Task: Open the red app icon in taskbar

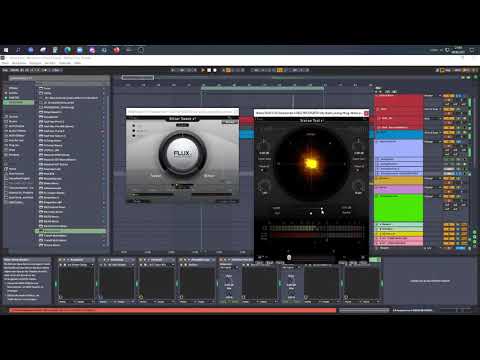Action: point(116,50)
